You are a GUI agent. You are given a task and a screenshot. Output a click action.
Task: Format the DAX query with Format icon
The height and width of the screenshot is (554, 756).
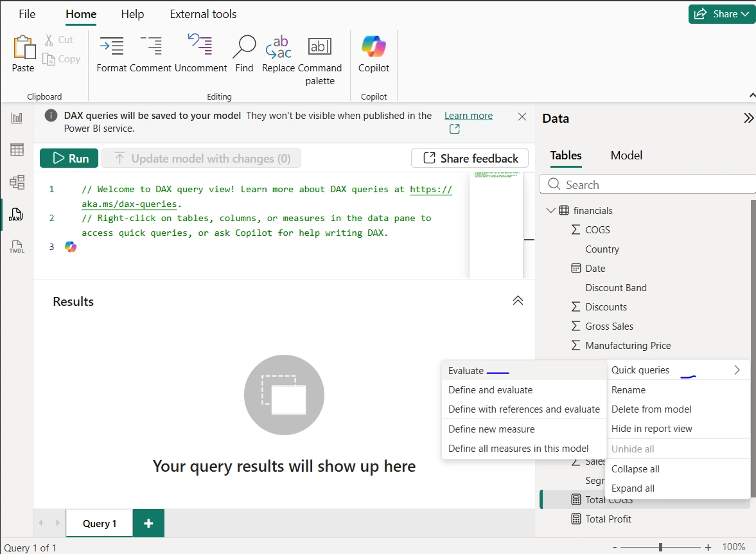pyautogui.click(x=111, y=46)
